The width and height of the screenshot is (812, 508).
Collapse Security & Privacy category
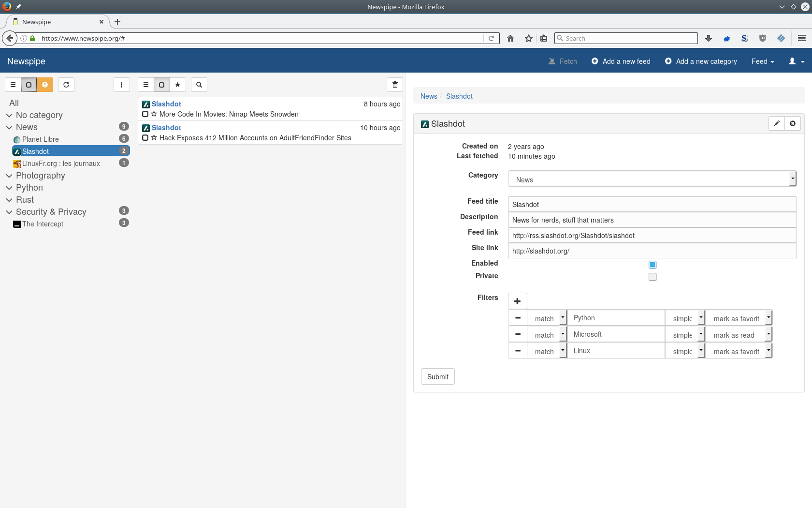(x=9, y=212)
